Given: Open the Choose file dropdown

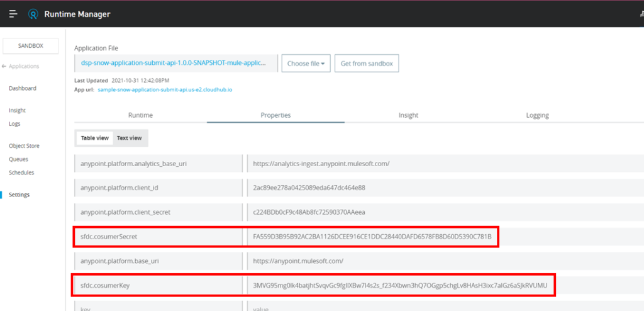Looking at the screenshot, I should pyautogui.click(x=306, y=64).
